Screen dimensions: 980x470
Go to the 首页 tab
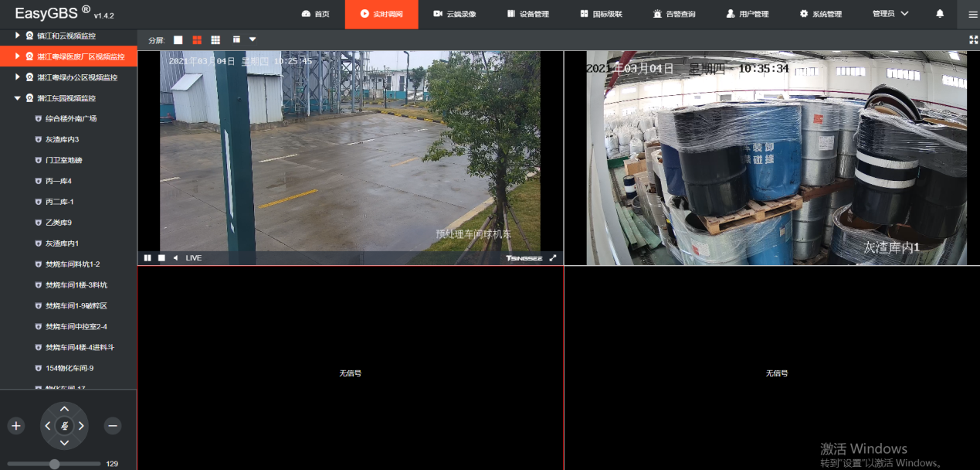(x=315, y=14)
